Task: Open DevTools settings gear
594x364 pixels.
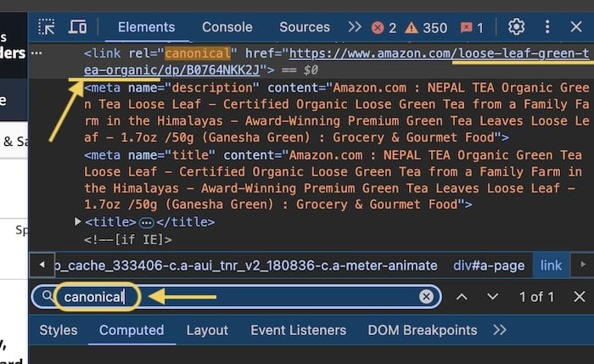Action: [x=516, y=27]
